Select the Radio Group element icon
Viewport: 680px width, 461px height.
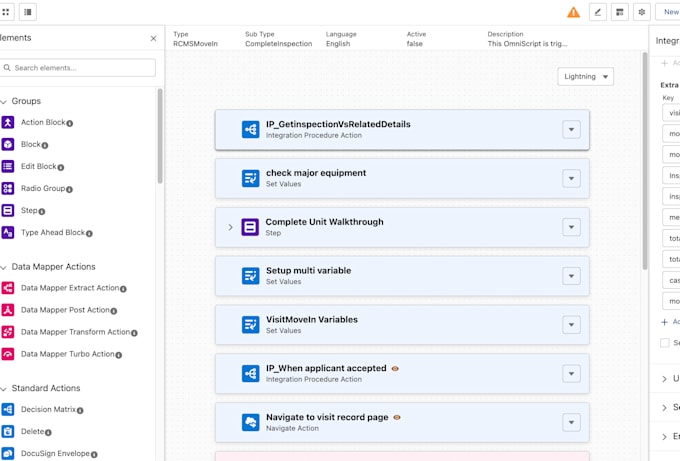click(8, 188)
